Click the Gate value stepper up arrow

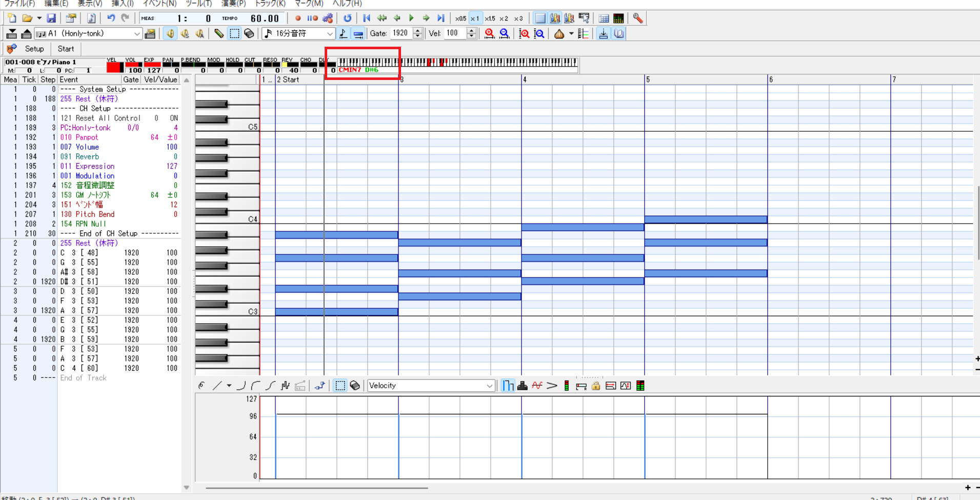[418, 31]
